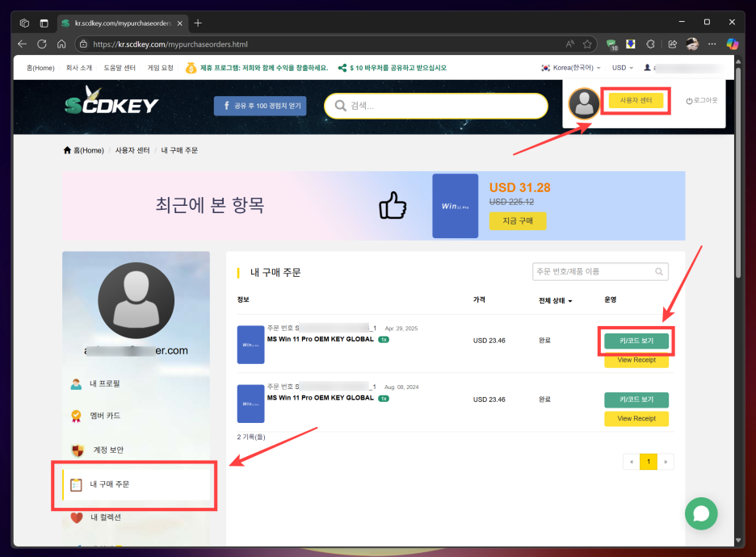756x557 pixels.
Task: Click the Facebook share 100 경험치 button
Action: point(260,106)
